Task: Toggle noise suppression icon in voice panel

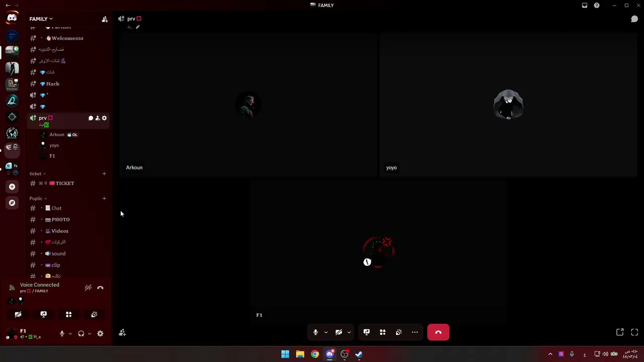Action: [88, 288]
